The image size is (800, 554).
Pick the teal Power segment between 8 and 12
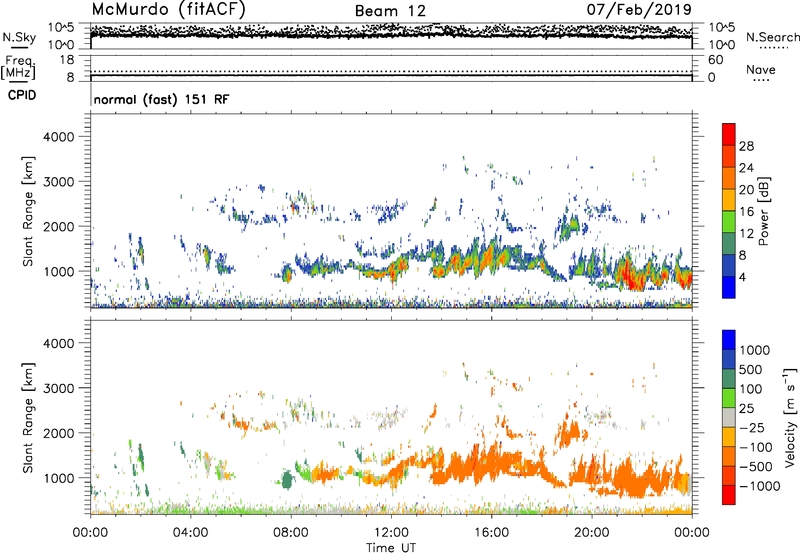tap(729, 244)
